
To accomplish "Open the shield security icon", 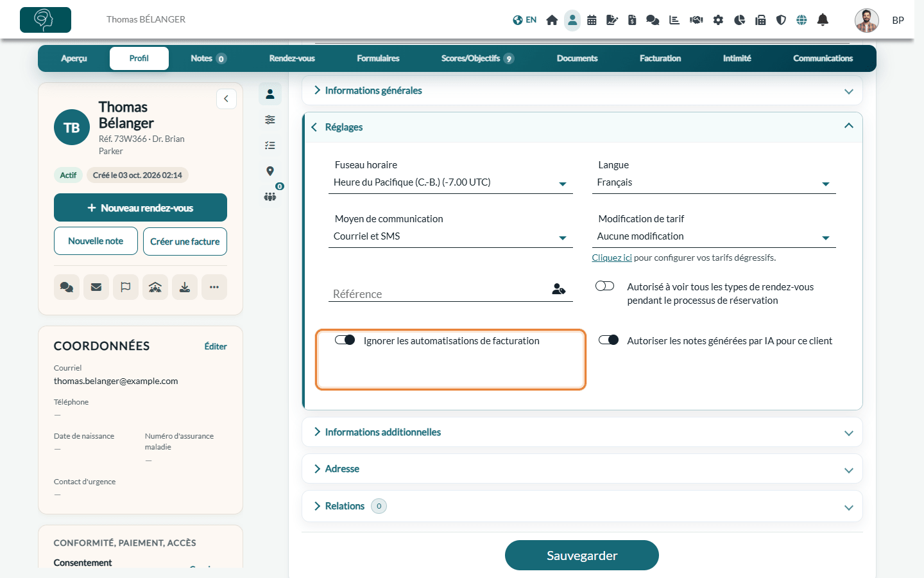I will tap(781, 20).
